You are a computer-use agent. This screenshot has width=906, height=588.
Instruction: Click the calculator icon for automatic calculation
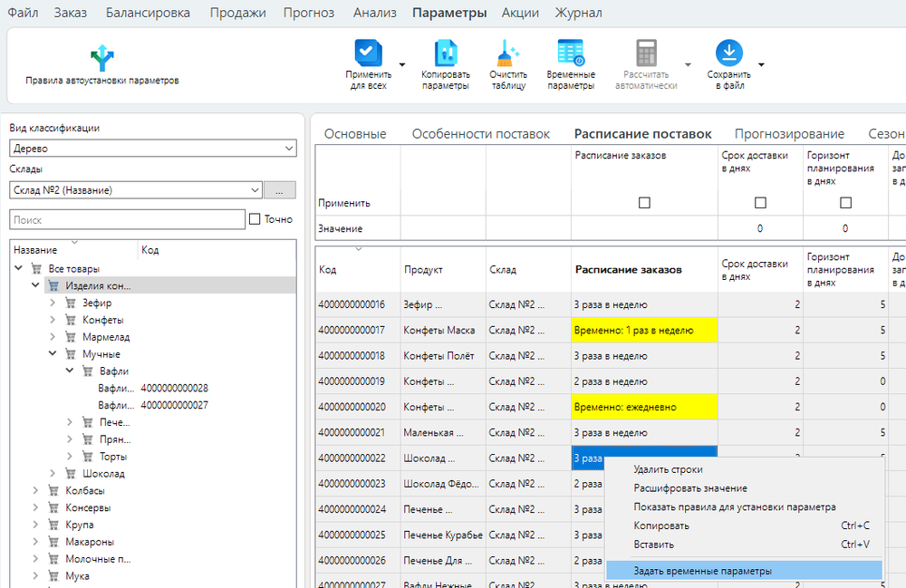point(646,53)
